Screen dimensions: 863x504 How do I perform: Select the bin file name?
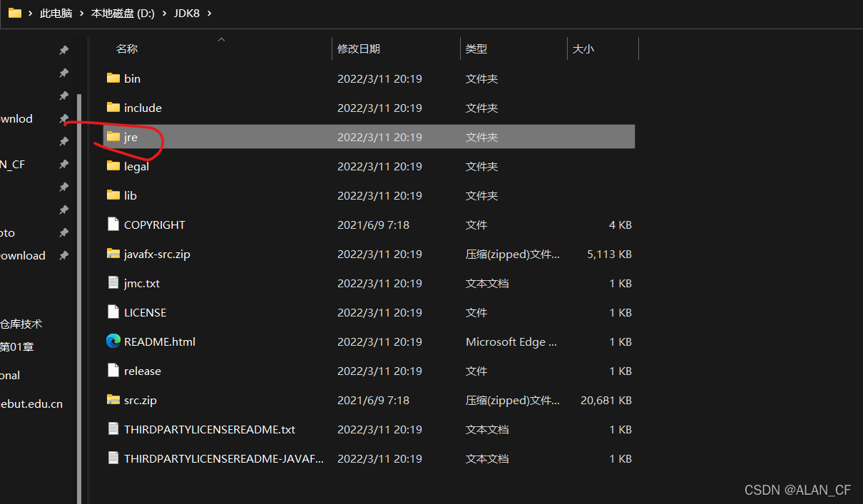(132, 78)
